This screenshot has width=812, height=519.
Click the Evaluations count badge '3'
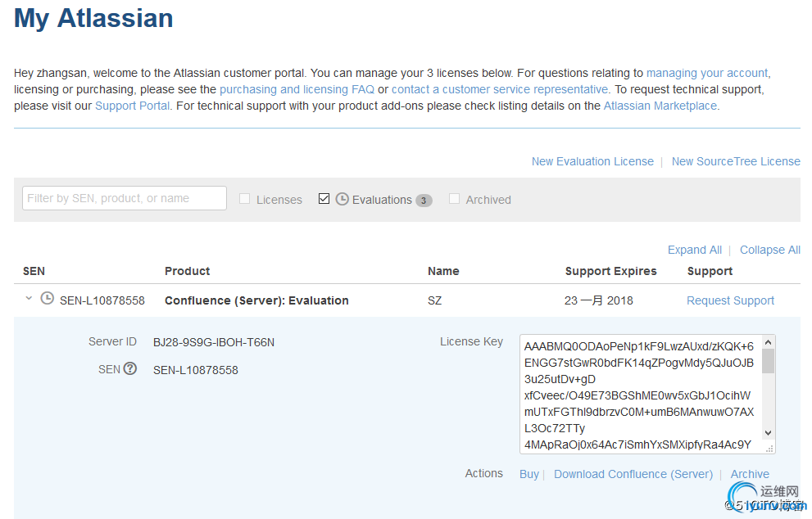424,201
